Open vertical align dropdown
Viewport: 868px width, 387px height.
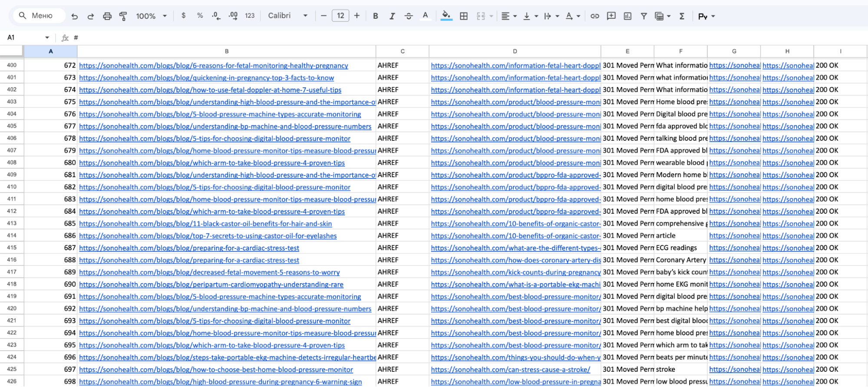tap(531, 16)
